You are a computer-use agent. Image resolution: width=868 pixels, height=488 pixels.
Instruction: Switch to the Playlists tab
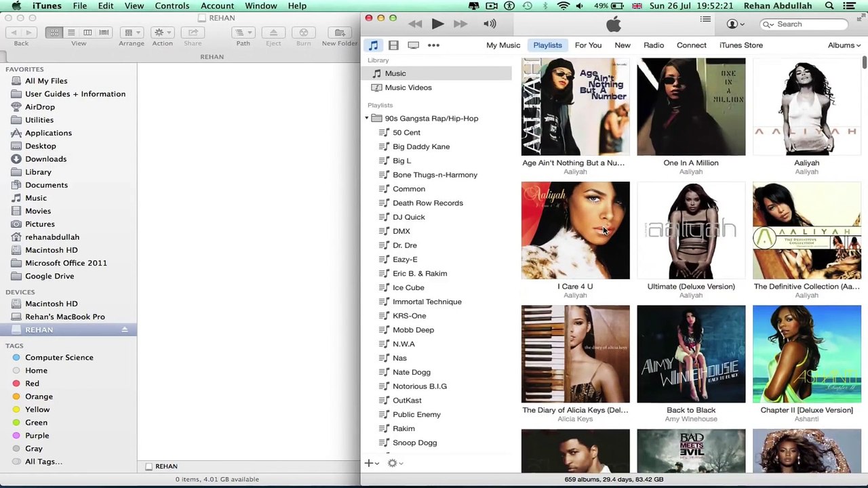click(x=547, y=45)
